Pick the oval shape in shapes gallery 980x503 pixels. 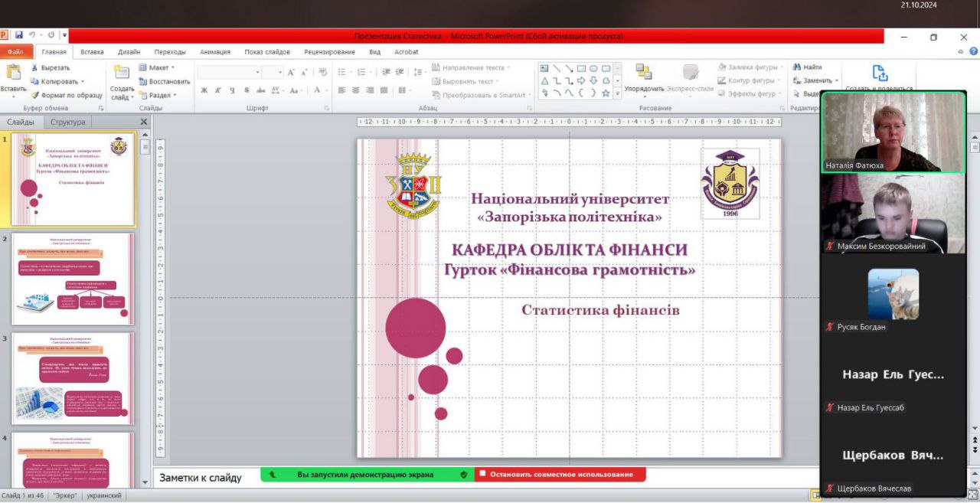coord(593,68)
